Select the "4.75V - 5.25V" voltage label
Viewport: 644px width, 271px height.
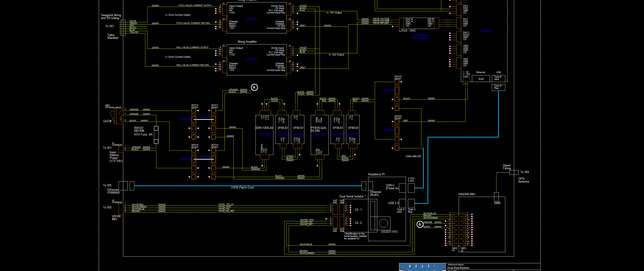coord(411,180)
